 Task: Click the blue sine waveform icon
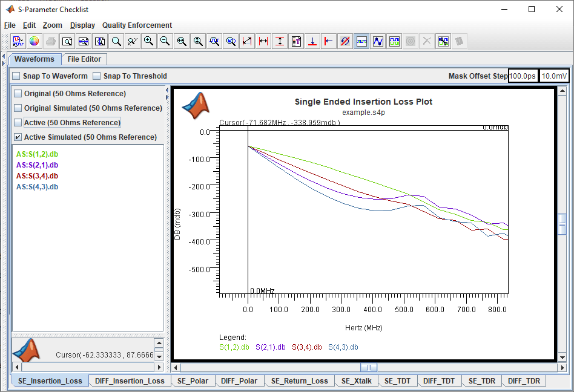point(378,41)
